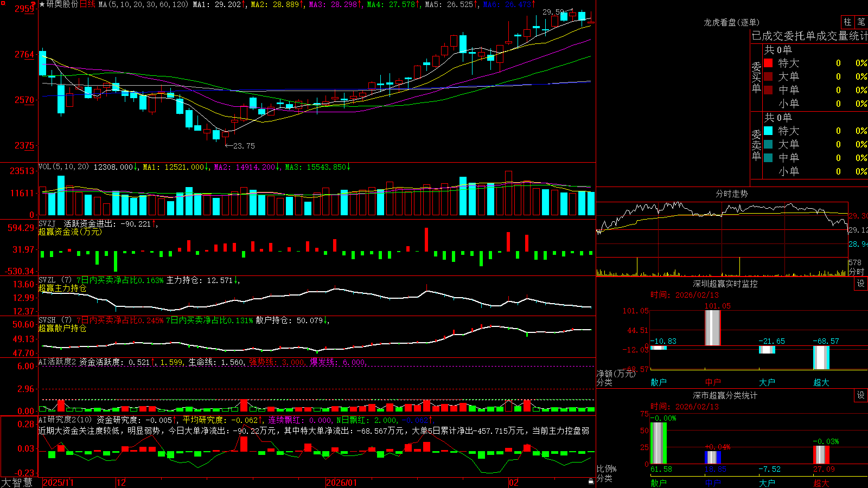The height and width of the screenshot is (488, 868).
Task: Click the 大智慧 logo at bottom-left
Action: tap(17, 483)
